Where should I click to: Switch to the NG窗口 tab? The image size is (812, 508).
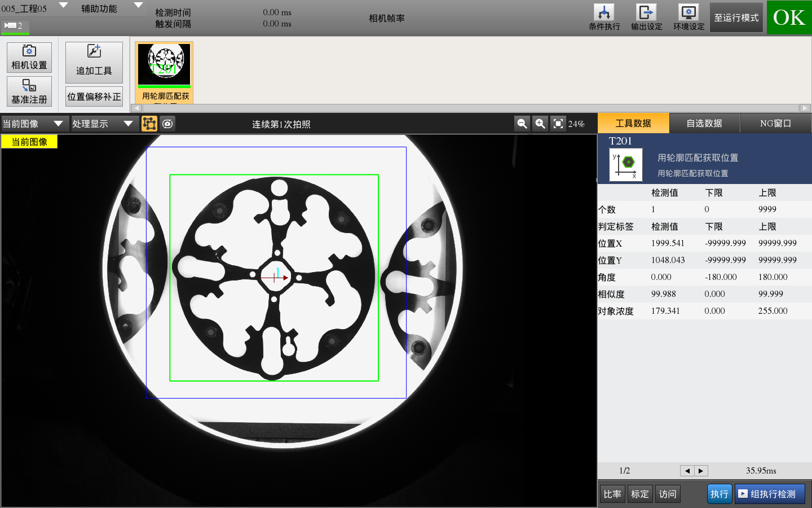point(775,123)
